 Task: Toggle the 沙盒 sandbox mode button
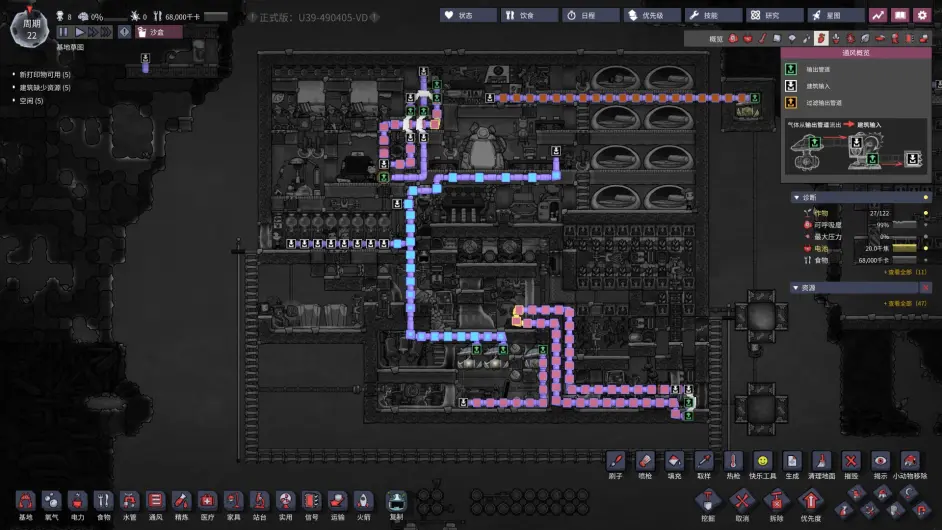159,32
